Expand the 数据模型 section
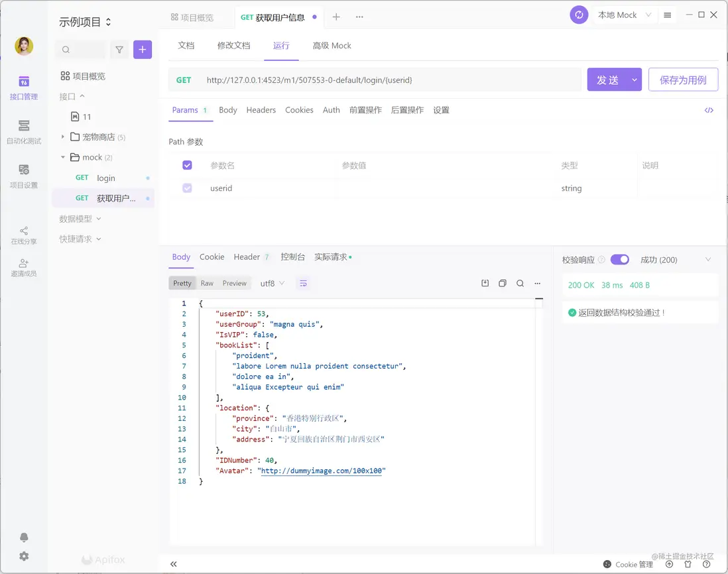This screenshot has height=574, width=728. pyautogui.click(x=80, y=219)
